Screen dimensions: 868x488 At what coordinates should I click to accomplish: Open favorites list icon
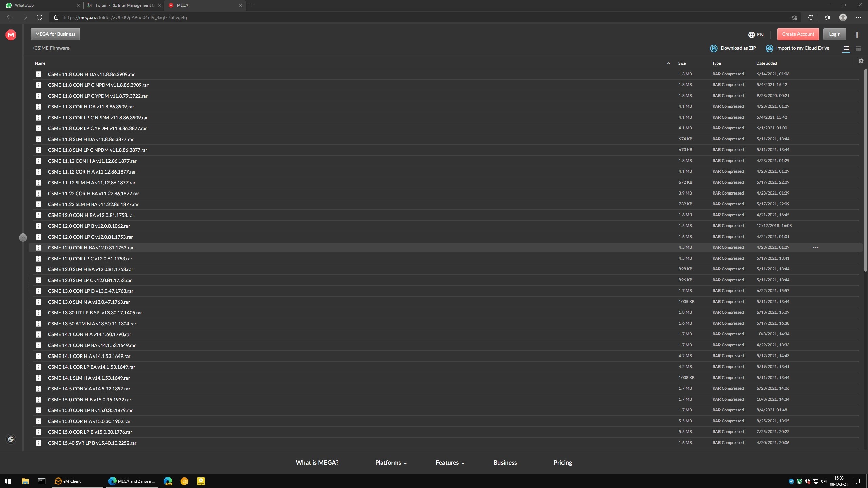(827, 17)
